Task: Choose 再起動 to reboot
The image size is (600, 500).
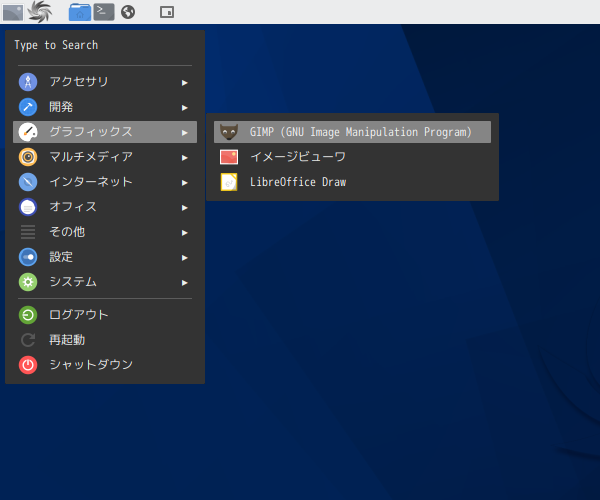Action: click(105, 340)
